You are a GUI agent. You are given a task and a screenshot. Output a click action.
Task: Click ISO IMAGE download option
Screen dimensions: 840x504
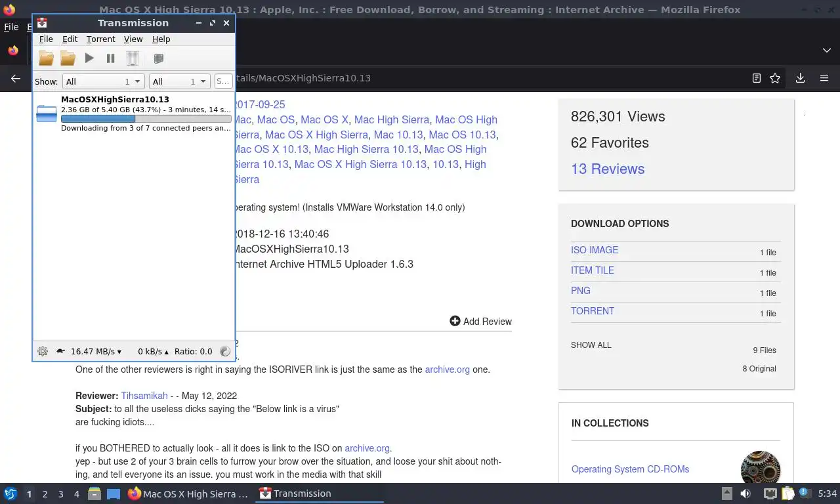pyautogui.click(x=595, y=250)
